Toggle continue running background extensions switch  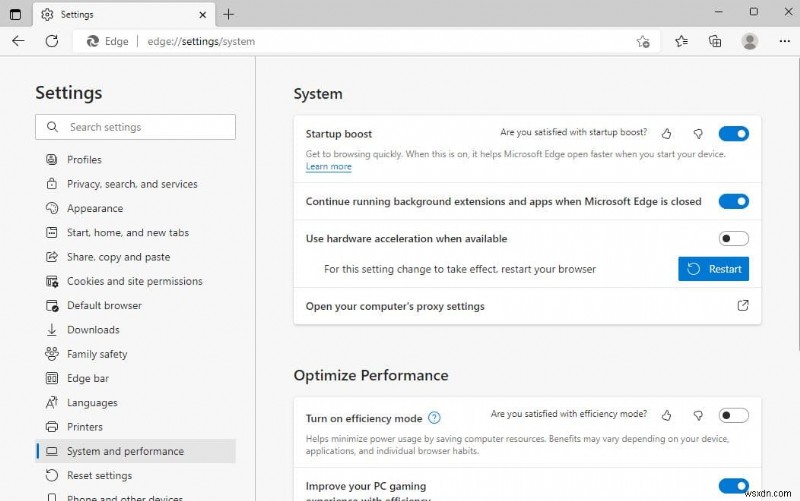tap(734, 202)
